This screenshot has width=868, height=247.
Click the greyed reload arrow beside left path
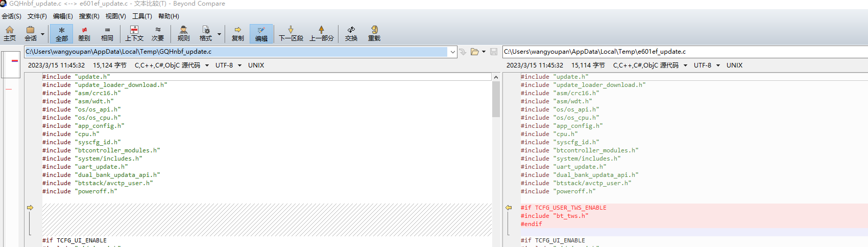coord(463,52)
